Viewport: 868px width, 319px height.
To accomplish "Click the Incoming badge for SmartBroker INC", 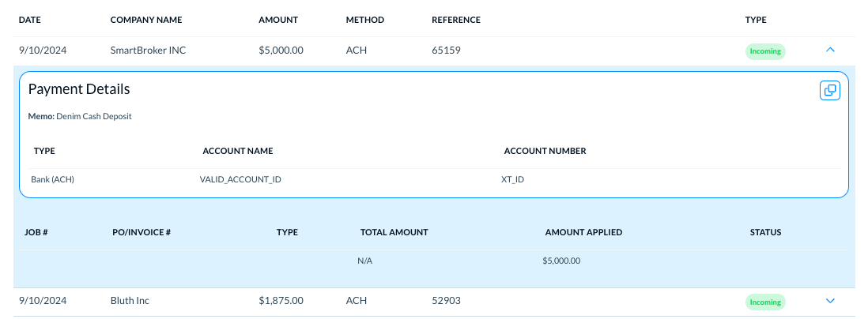I will point(764,51).
